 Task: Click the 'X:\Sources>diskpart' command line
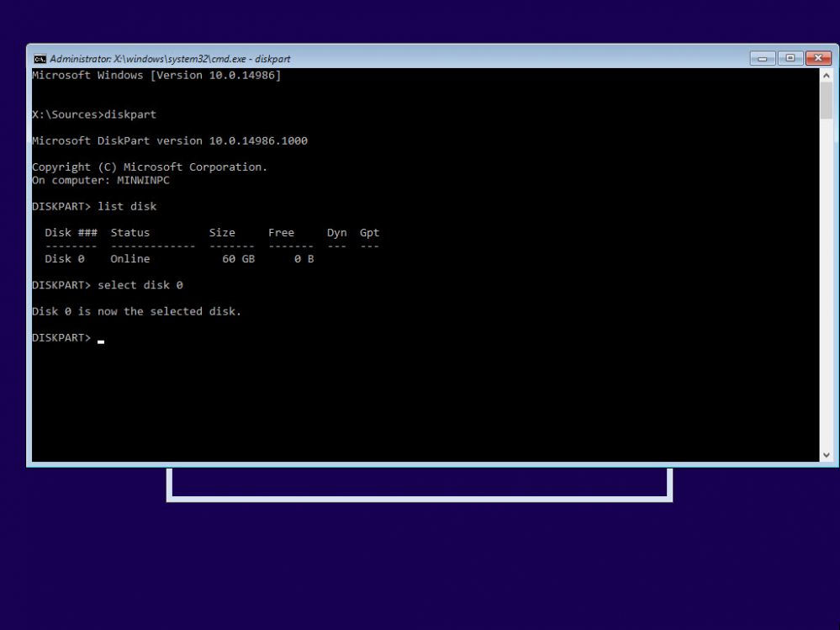point(94,114)
